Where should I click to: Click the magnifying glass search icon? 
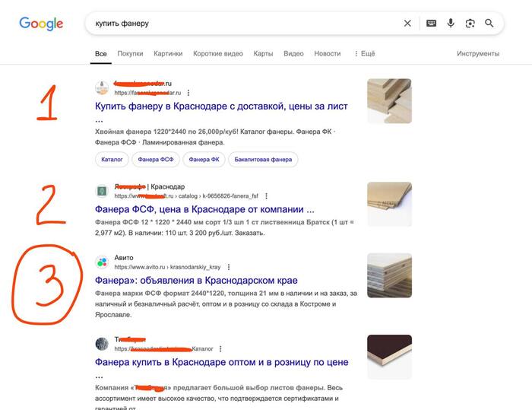[489, 24]
